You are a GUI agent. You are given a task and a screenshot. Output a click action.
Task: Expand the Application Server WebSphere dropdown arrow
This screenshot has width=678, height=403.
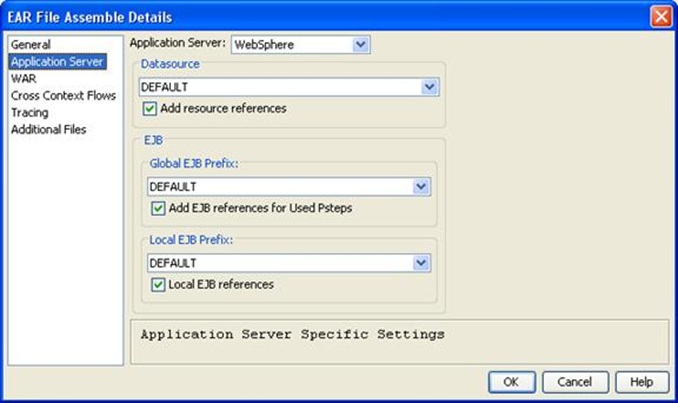coord(361,45)
